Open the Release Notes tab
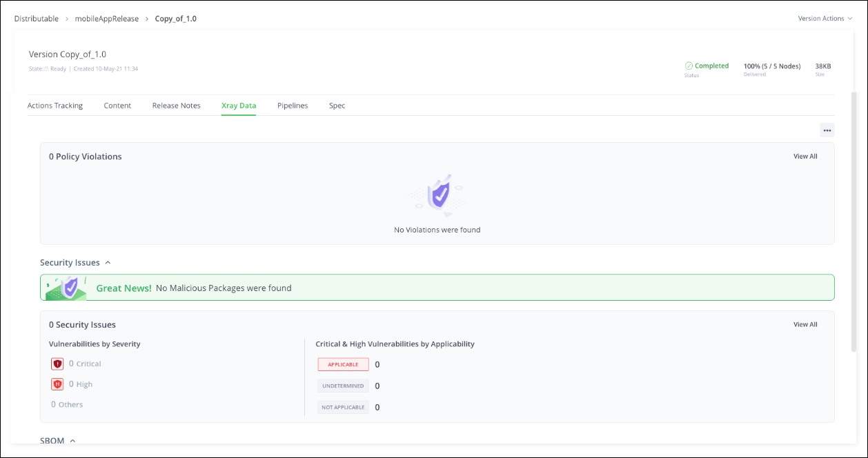This screenshot has height=458, width=868. pyautogui.click(x=177, y=106)
